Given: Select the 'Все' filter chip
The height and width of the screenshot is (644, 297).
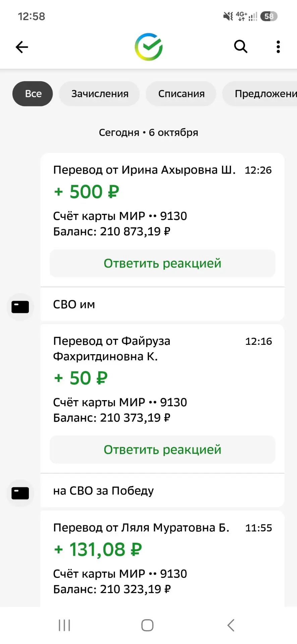Looking at the screenshot, I should point(33,94).
